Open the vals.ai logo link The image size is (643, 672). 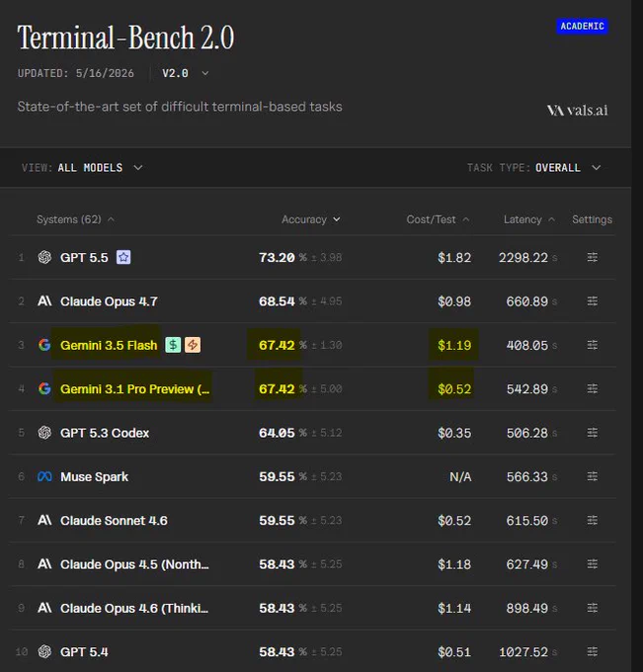click(577, 111)
